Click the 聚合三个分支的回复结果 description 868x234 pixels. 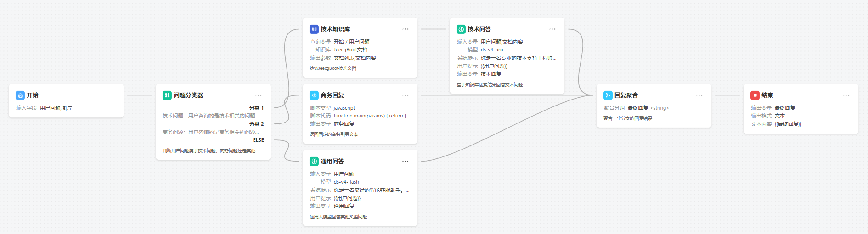[x=628, y=118]
